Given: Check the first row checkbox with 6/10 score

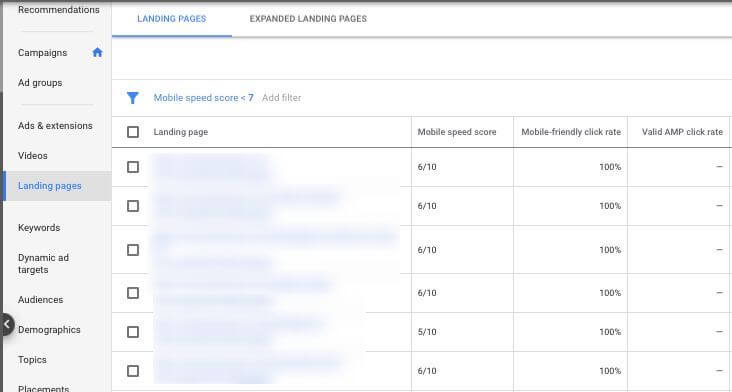Looking at the screenshot, I should (133, 167).
